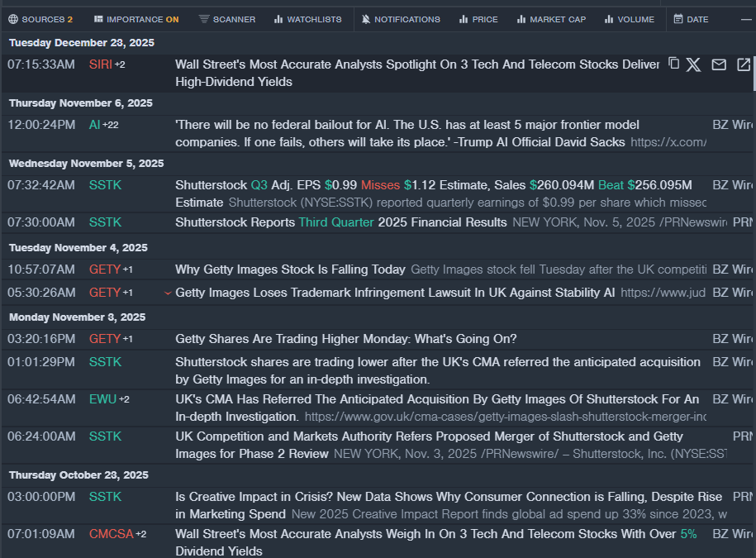This screenshot has width=756, height=558.
Task: Click SSTK ticker on the 07:30:00AM row
Action: (105, 222)
